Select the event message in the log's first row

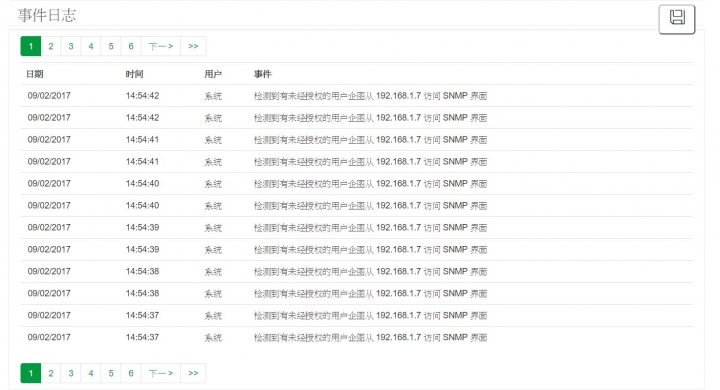click(x=371, y=96)
